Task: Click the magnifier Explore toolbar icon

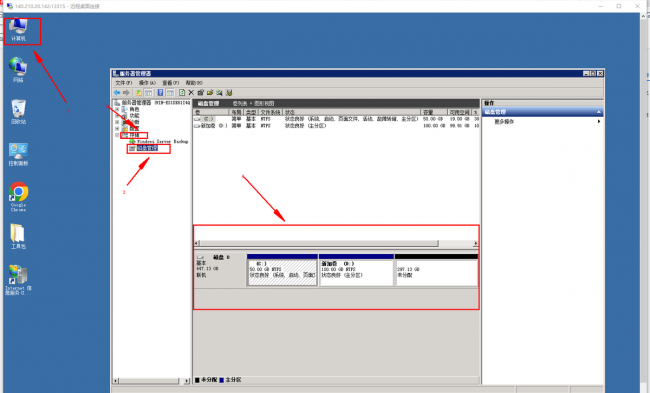Action: (219, 93)
